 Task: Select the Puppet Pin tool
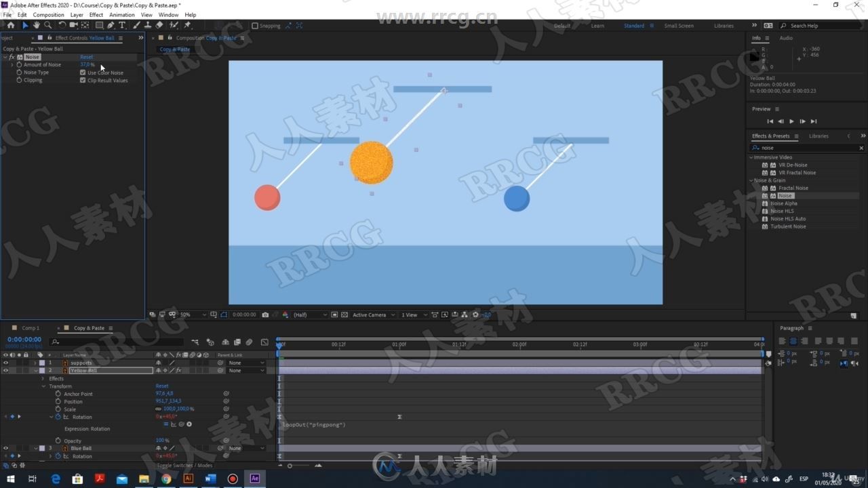[x=187, y=25]
